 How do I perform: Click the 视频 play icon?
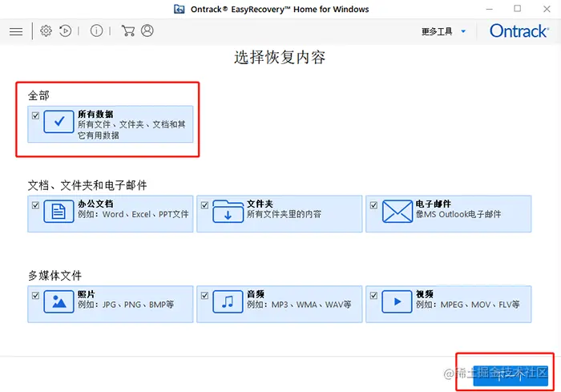[x=398, y=301]
